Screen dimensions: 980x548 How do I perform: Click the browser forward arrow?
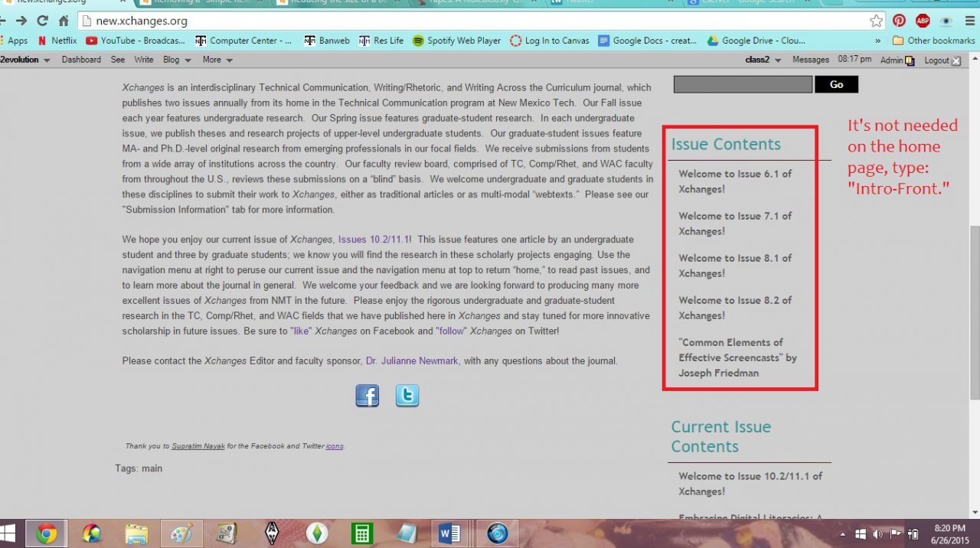pos(22,21)
